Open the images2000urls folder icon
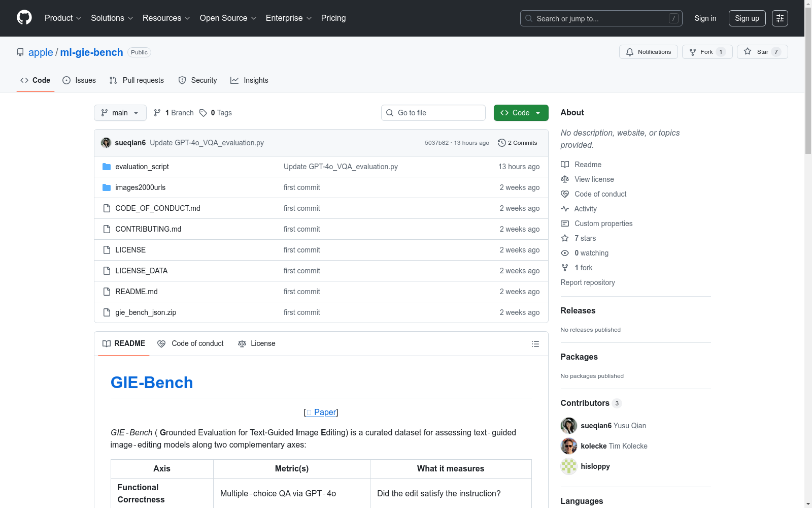 click(x=107, y=187)
